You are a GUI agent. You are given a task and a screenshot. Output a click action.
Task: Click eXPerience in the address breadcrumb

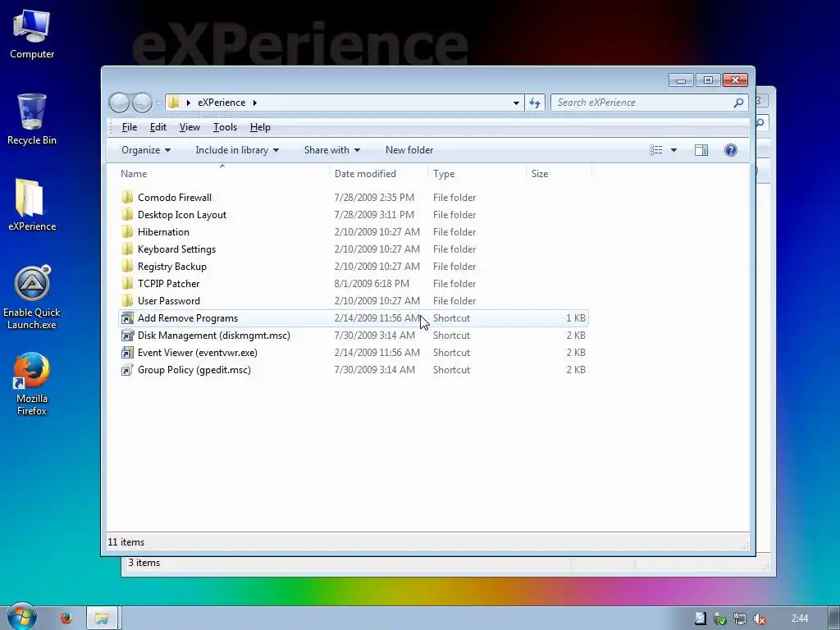(221, 103)
